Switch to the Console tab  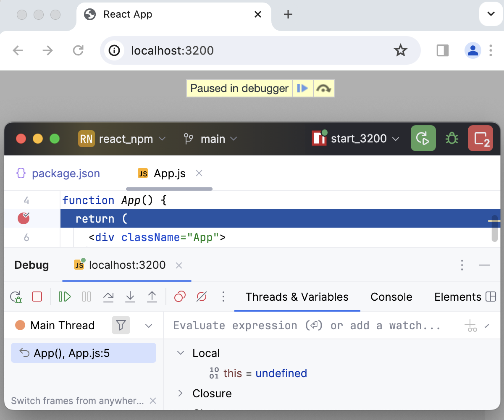pyautogui.click(x=391, y=297)
